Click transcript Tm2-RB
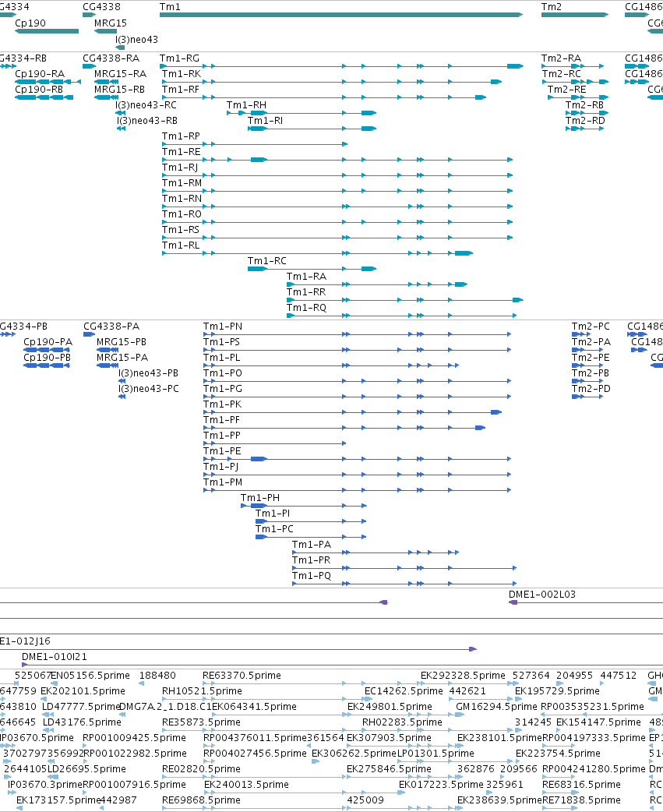The height and width of the screenshot is (812, 663). tap(587, 113)
